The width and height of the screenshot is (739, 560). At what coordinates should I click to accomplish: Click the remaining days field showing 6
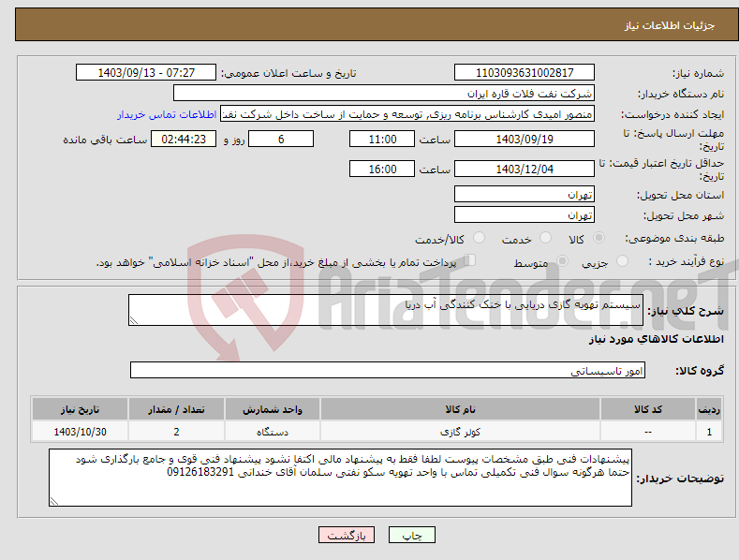tap(281, 139)
